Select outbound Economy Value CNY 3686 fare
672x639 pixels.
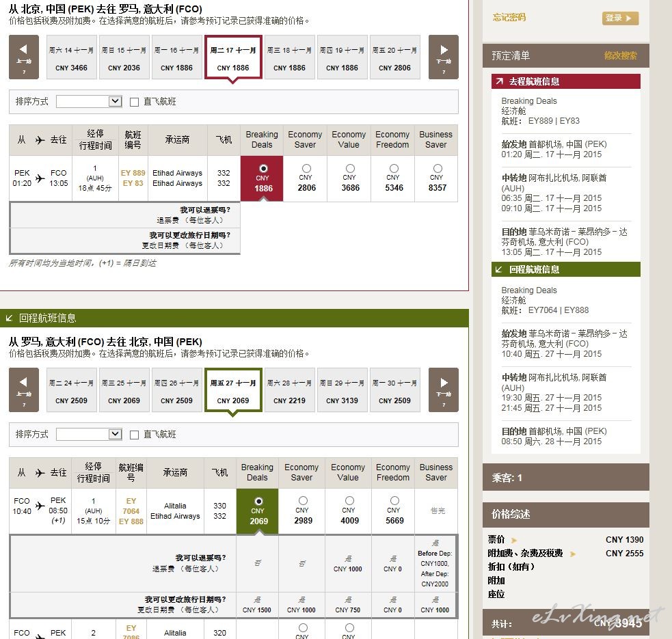[350, 168]
